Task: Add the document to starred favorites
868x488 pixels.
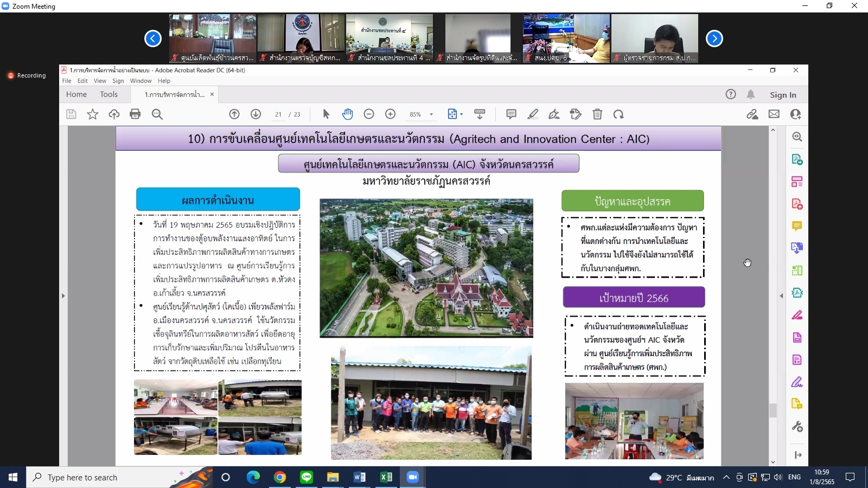Action: 93,114
